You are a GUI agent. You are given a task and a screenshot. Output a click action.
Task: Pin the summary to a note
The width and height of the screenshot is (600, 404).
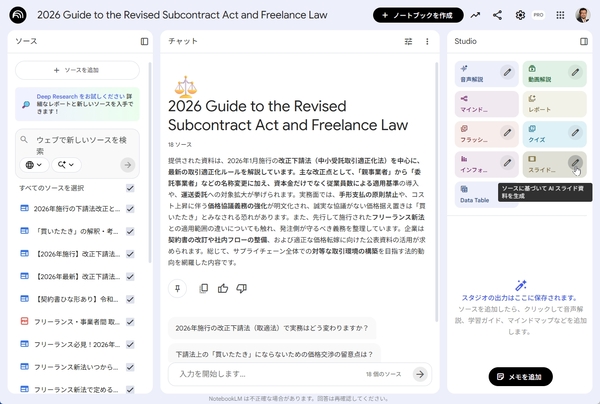(x=178, y=288)
